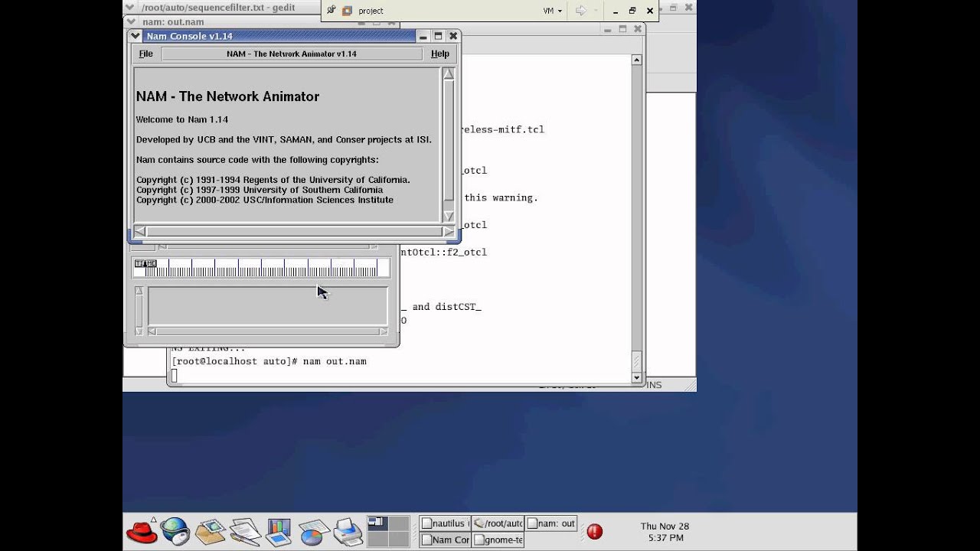
Task: Click the project VM icon in the toolbar
Action: click(348, 11)
